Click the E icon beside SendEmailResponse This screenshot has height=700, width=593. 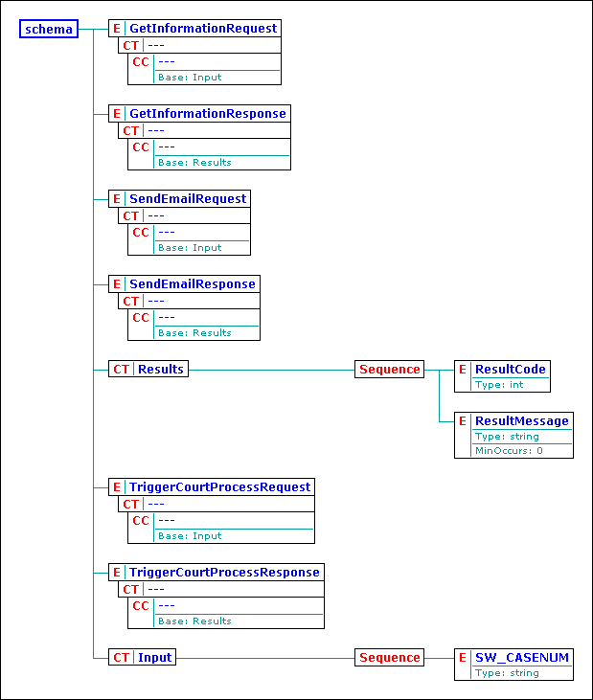click(x=117, y=284)
